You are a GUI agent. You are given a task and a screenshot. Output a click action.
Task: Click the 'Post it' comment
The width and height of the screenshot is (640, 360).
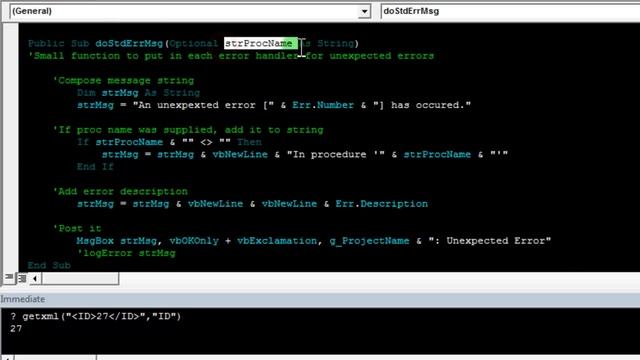point(77,229)
